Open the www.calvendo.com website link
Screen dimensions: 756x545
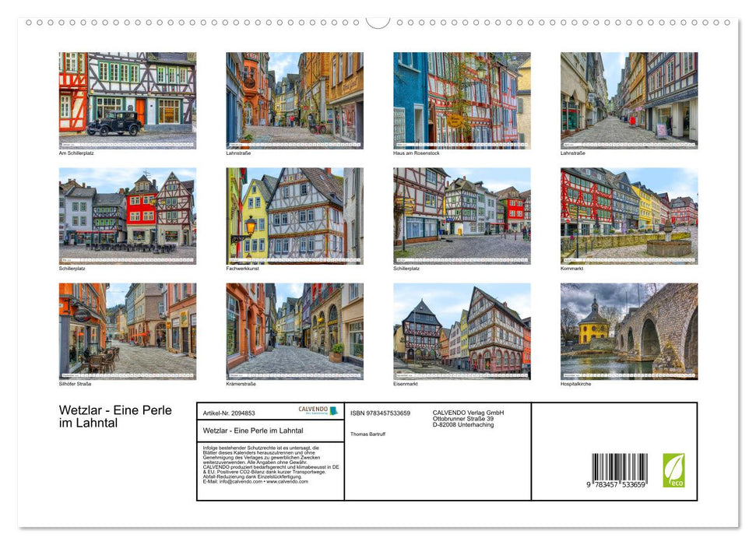point(287,483)
